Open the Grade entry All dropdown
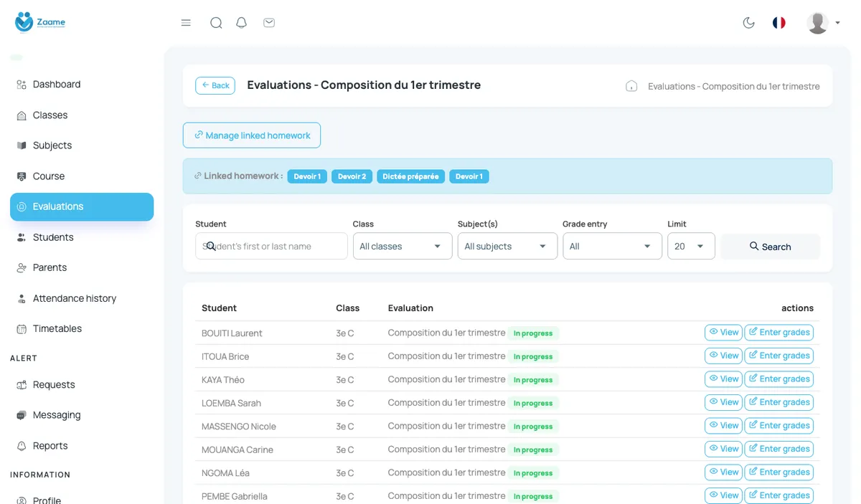The width and height of the screenshot is (861, 504). pos(612,246)
